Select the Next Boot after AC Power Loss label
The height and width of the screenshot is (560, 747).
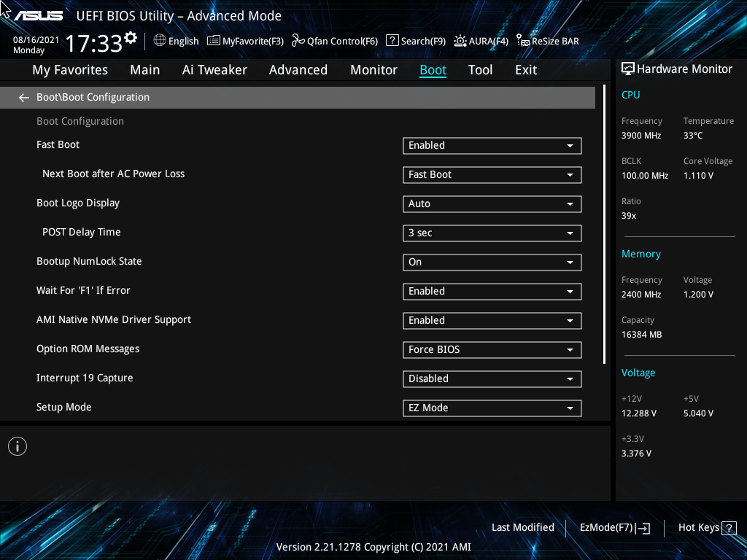click(113, 174)
